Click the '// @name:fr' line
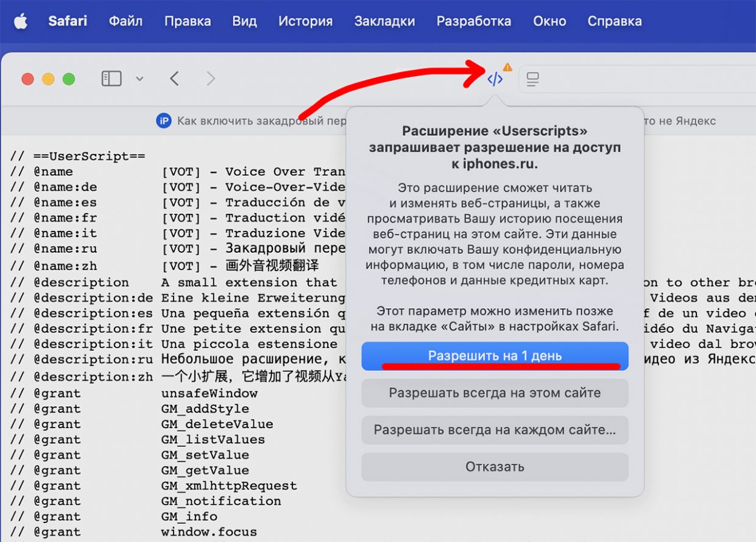 177,217
